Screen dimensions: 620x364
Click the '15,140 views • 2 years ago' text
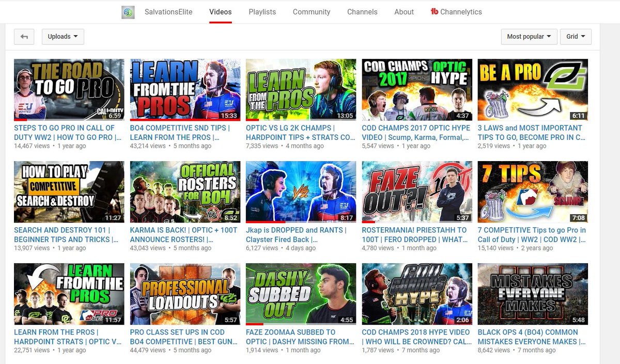tap(515, 248)
